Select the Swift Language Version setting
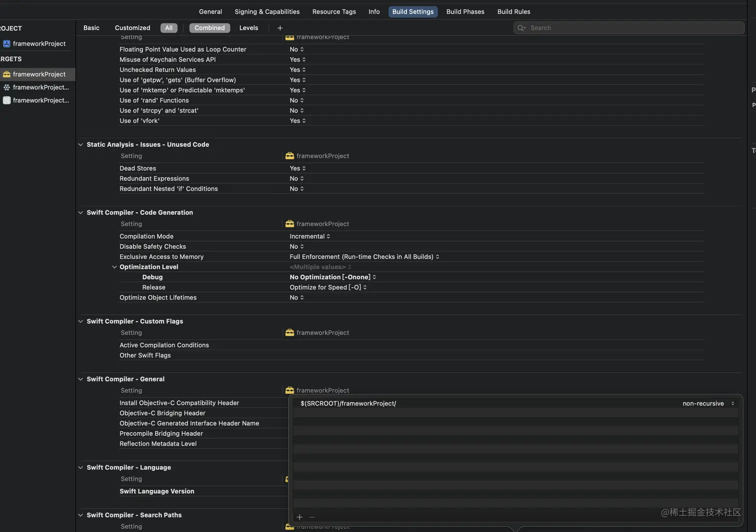Viewport: 756px width, 532px height. pos(156,492)
